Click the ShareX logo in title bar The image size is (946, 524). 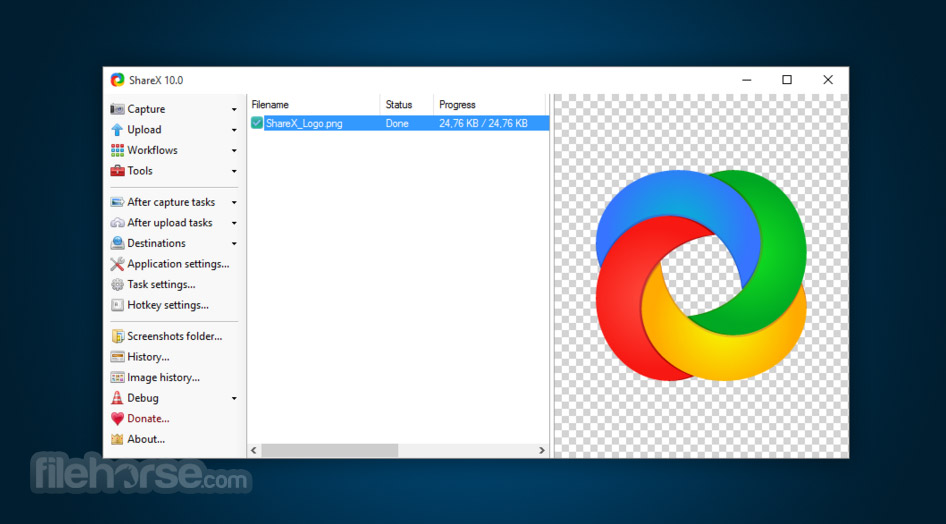(117, 80)
